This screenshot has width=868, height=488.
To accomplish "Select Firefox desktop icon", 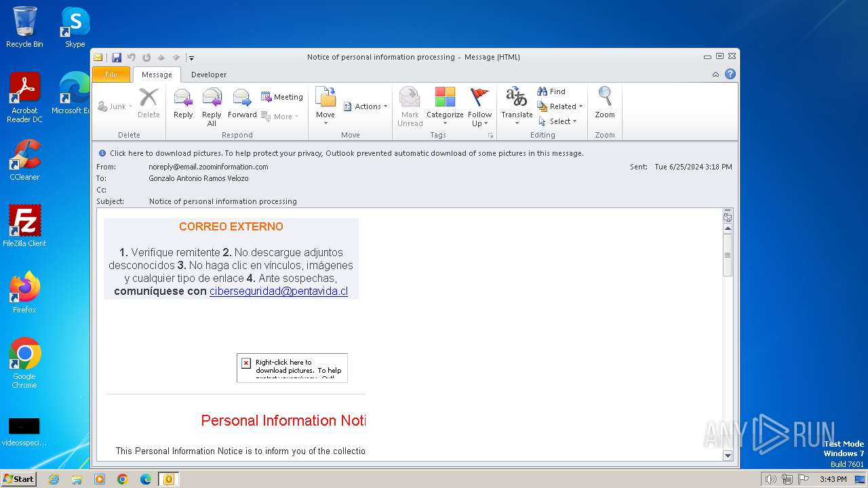I will pos(24,293).
